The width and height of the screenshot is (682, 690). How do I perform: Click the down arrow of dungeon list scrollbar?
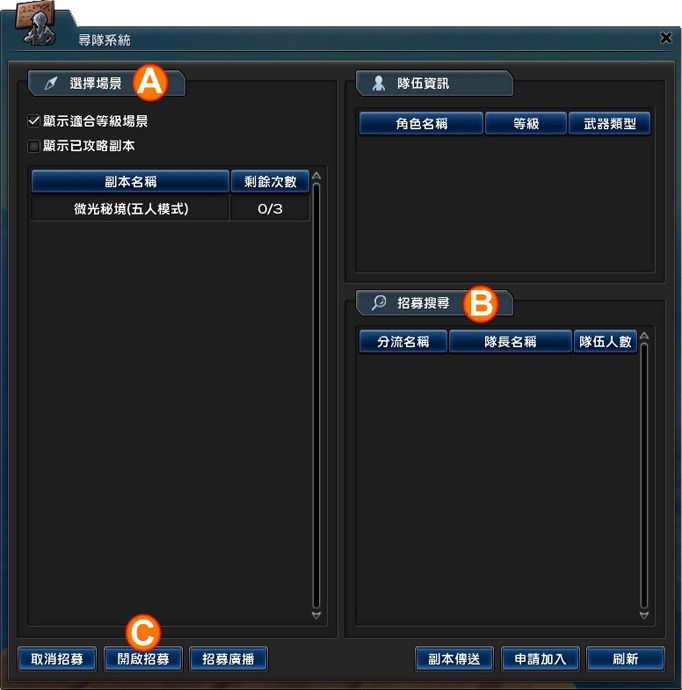pos(316,615)
